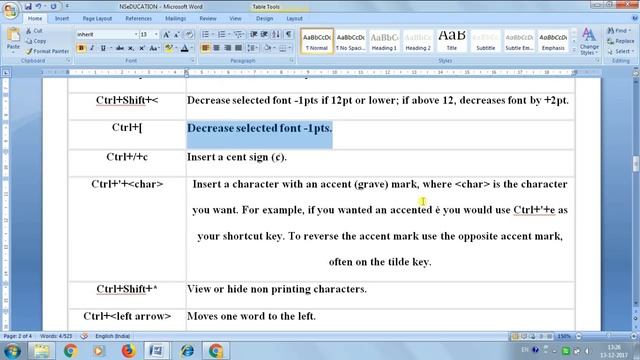Image resolution: width=640 pixels, height=360 pixels.
Task: Click Redo icon in Quick Access Toolbar
Action: [x=53, y=7]
